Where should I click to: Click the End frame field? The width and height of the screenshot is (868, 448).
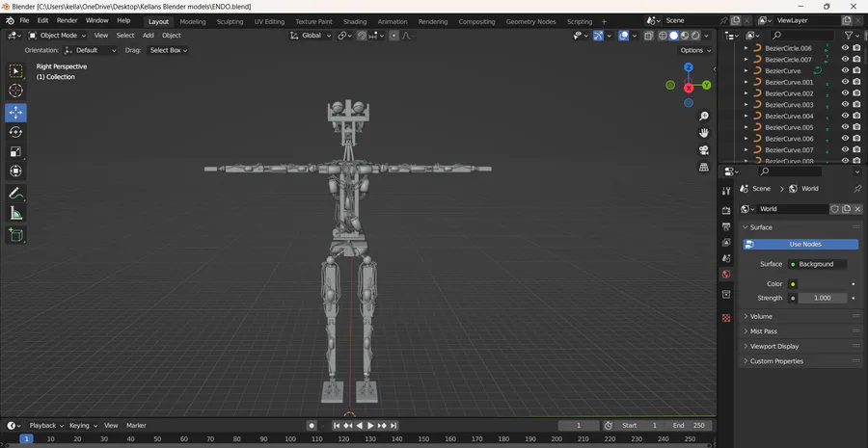pos(690,425)
